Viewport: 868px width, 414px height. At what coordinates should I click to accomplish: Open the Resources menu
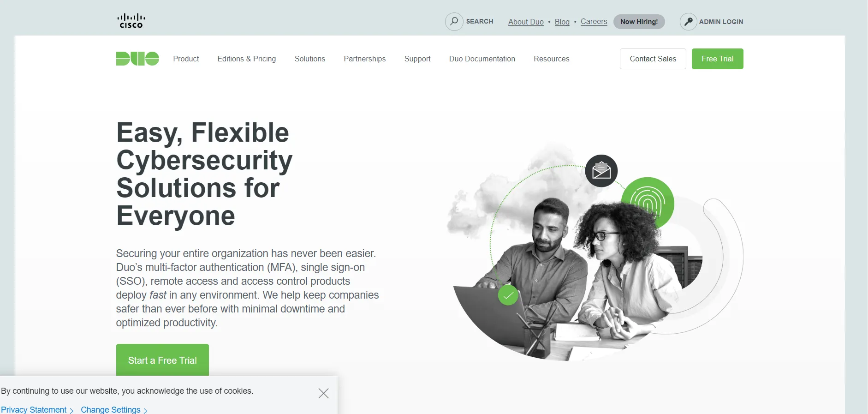pyautogui.click(x=552, y=59)
